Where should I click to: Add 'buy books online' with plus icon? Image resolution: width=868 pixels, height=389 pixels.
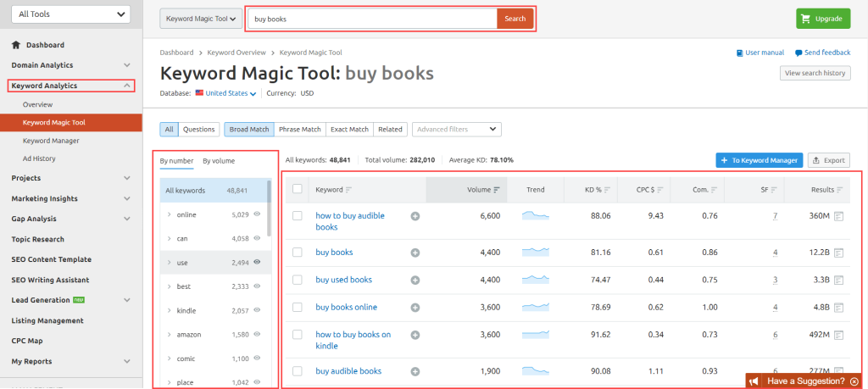pos(415,308)
